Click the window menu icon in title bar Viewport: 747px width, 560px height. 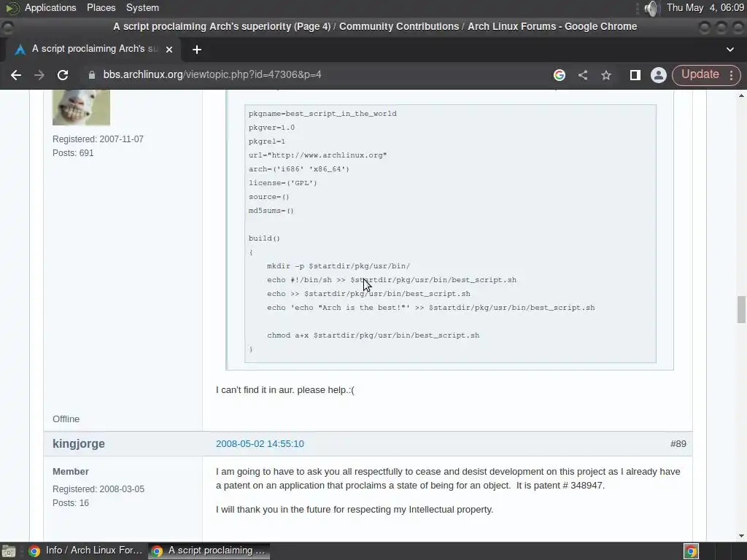7,27
